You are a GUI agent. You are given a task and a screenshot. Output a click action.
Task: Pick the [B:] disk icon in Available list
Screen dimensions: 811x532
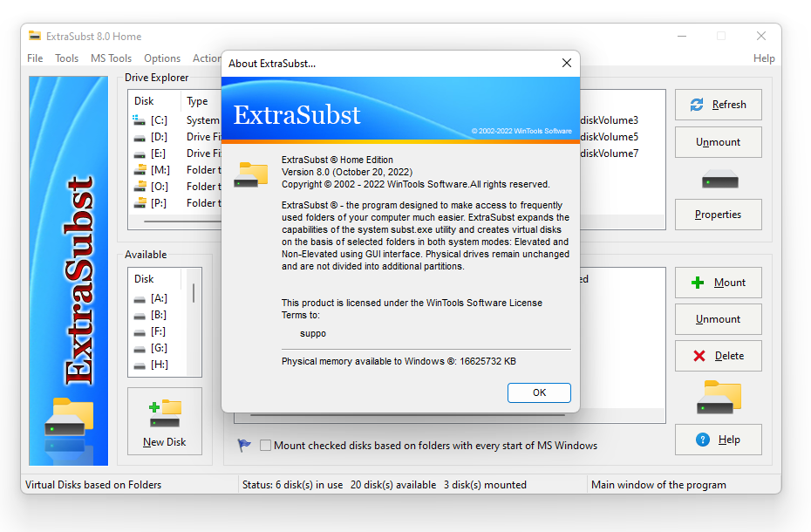coord(140,315)
